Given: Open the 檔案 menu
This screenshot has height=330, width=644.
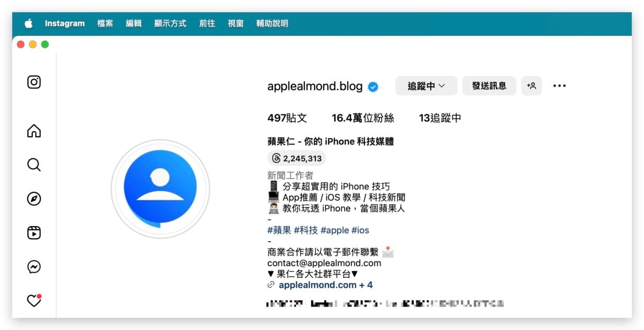Looking at the screenshot, I should pos(105,24).
